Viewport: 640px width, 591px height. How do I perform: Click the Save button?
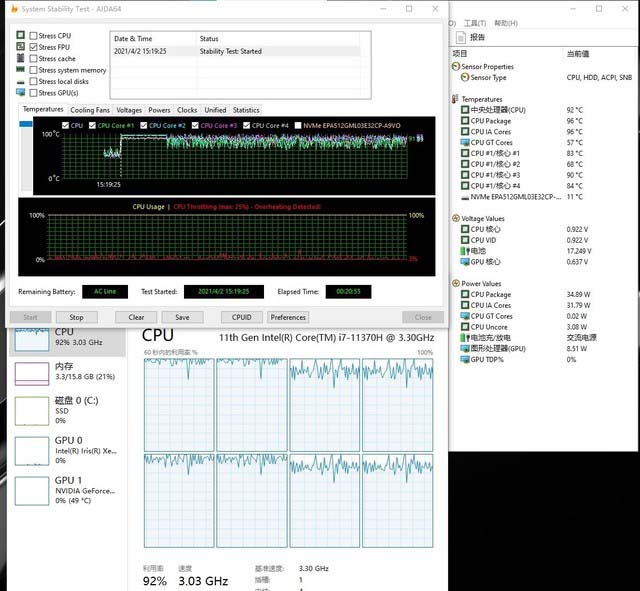pos(182,317)
